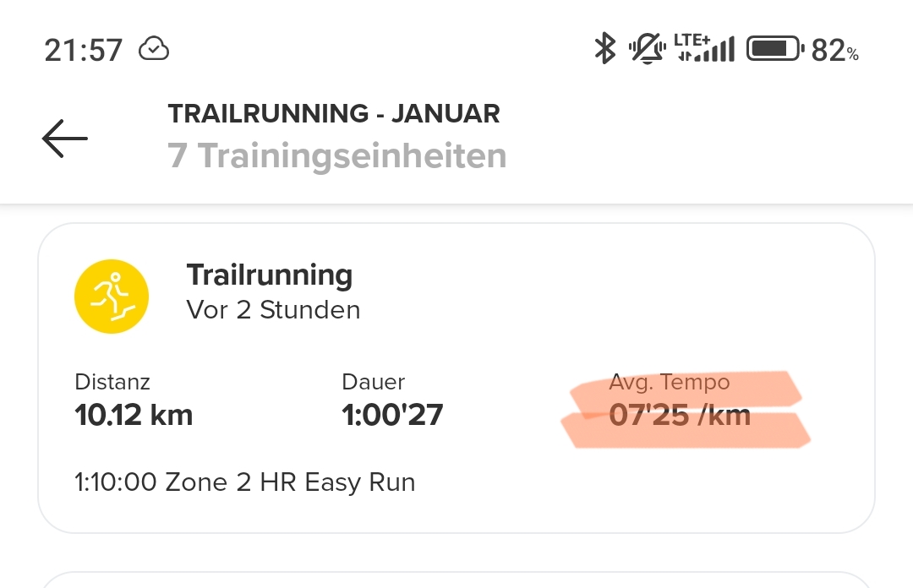Tap the back arrow icon

point(64,139)
